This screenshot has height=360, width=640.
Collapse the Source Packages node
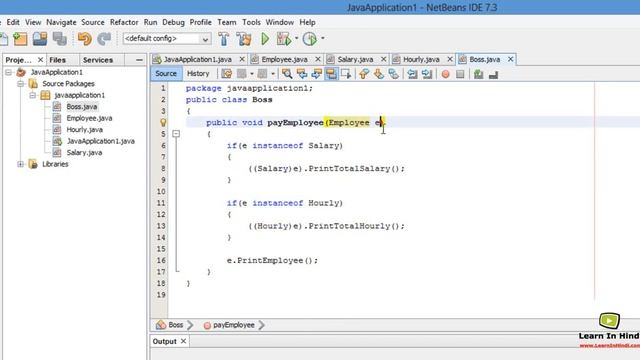(x=20, y=84)
